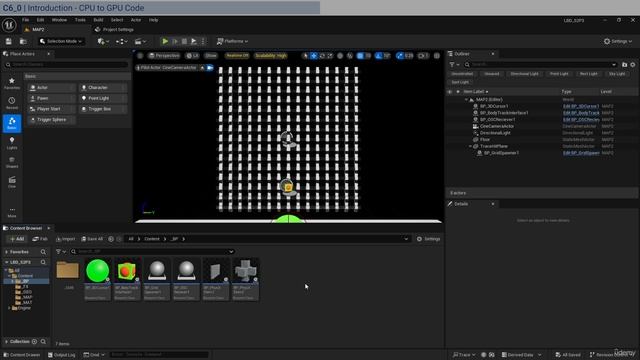Toggle the Realtime Off warning button
This screenshot has width=640, height=360.
pyautogui.click(x=237, y=56)
